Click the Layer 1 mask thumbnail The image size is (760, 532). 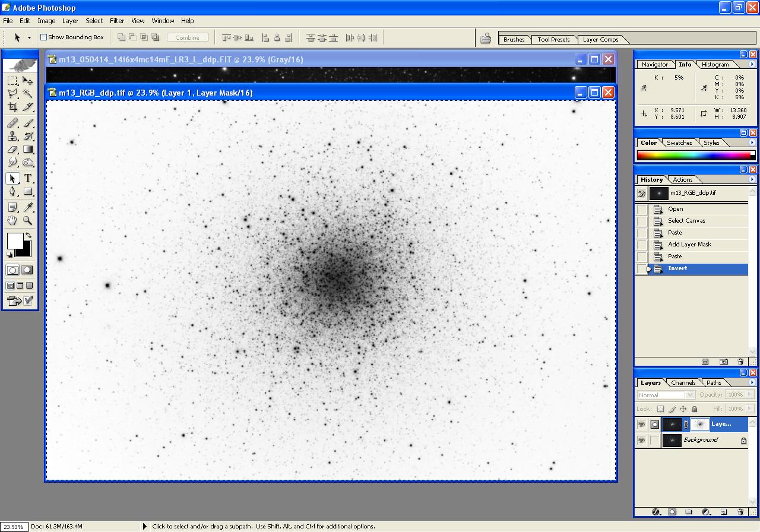700,425
